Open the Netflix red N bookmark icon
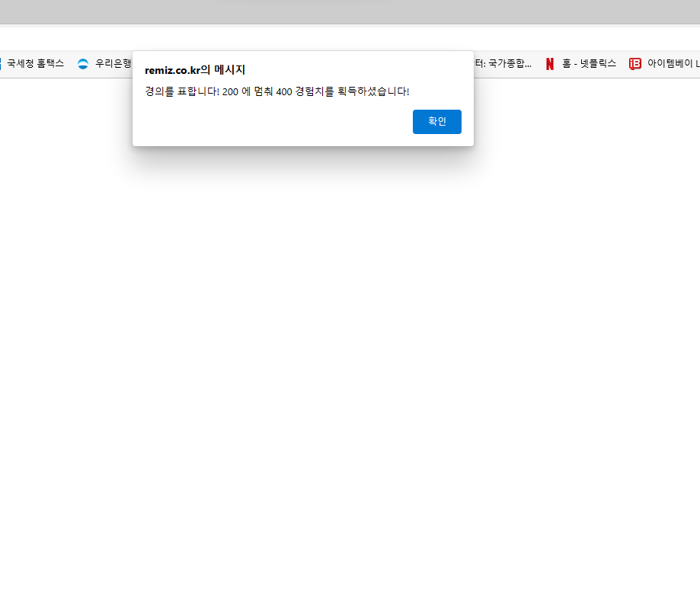The image size is (700, 610). (549, 64)
